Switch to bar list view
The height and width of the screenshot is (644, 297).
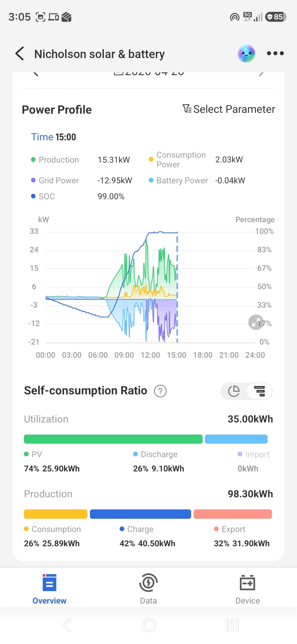pos(259,391)
